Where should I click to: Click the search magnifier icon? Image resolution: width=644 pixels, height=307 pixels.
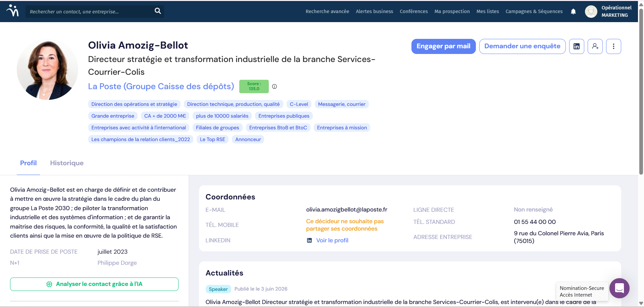click(158, 11)
